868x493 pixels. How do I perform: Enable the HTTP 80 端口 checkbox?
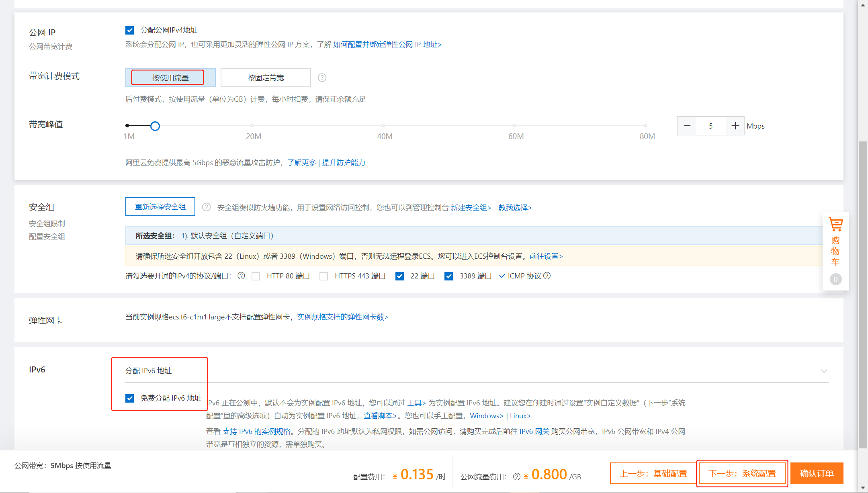click(256, 276)
